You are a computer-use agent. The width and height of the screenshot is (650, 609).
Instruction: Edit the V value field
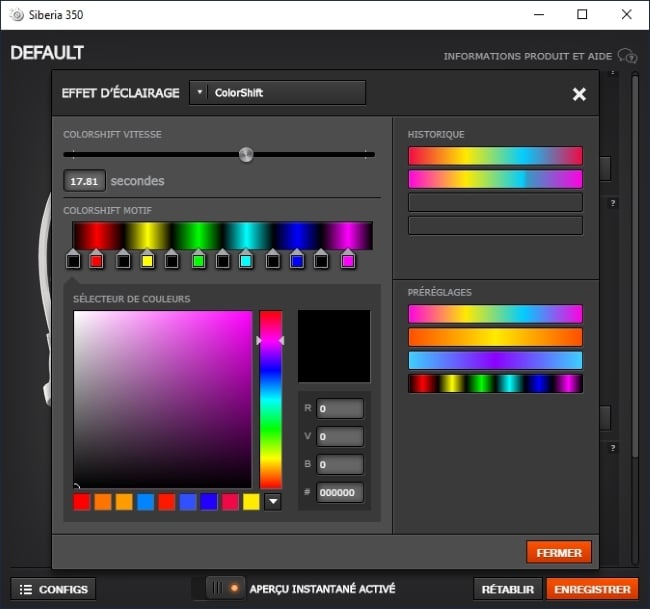[x=340, y=437]
